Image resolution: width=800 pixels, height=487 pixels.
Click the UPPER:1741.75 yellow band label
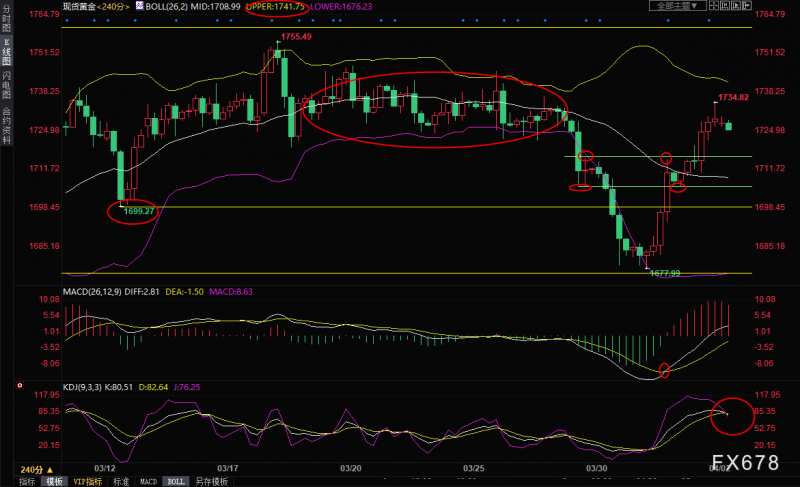[x=276, y=7]
